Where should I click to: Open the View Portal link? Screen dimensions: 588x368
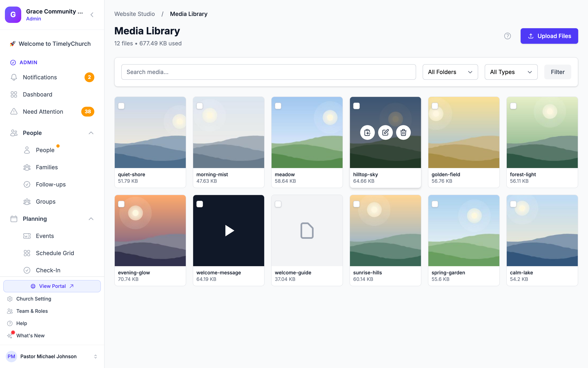pyautogui.click(x=52, y=286)
